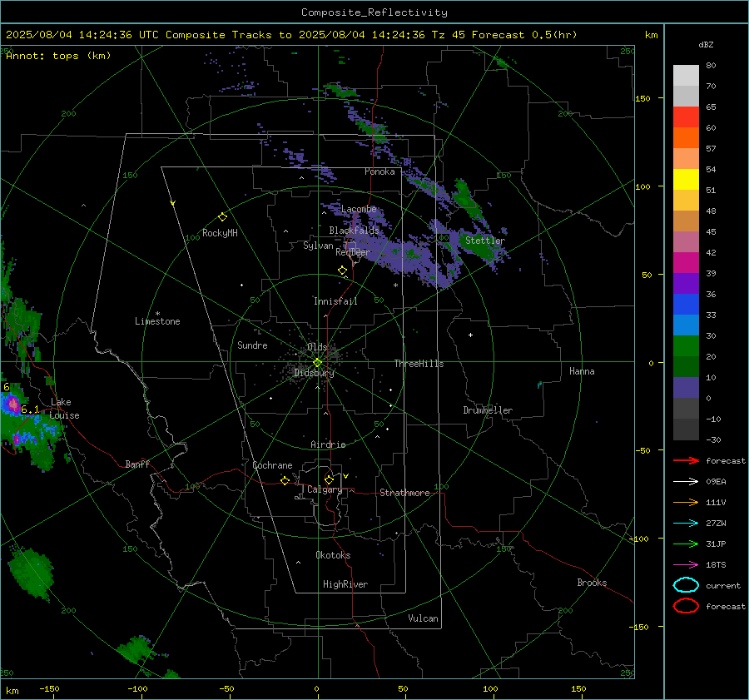Select the Strathmore label
749x700 pixels.
tap(404, 493)
